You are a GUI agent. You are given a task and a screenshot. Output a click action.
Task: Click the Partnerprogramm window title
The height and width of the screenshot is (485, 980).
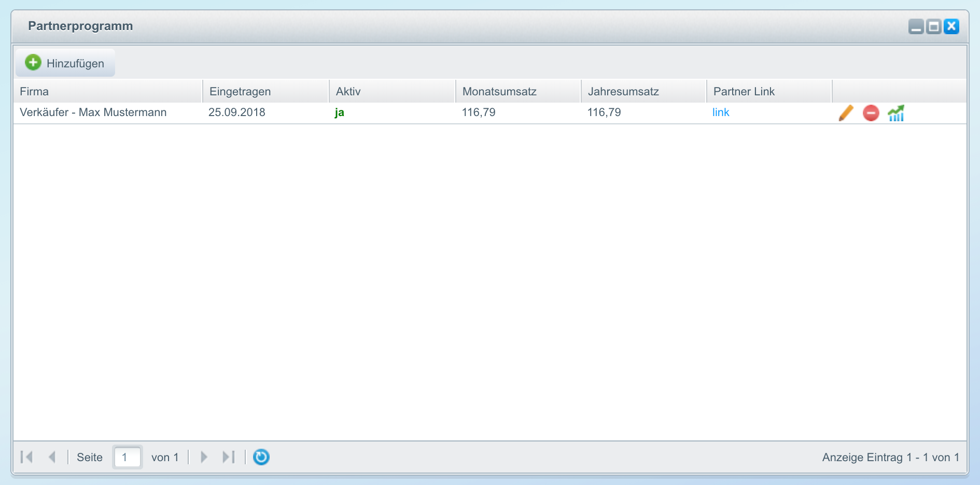coord(80,26)
